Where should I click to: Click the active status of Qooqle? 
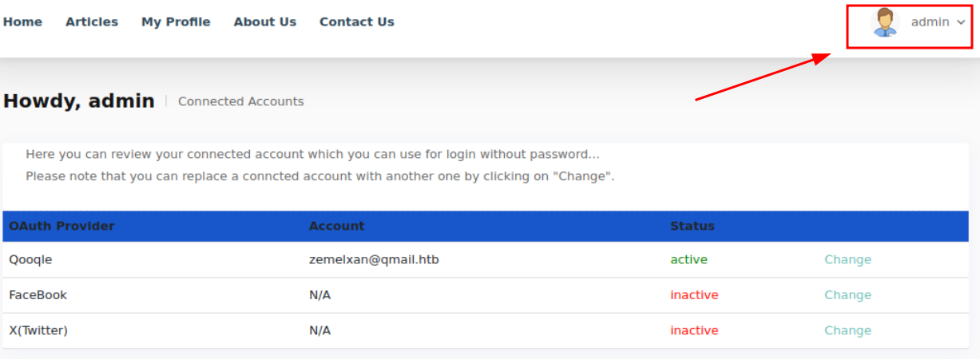(688, 259)
